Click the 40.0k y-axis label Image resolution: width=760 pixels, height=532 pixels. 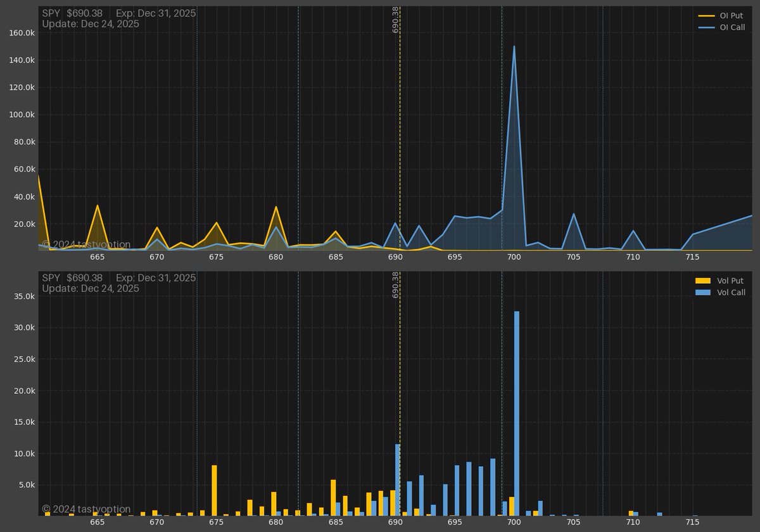pyautogui.click(x=24, y=197)
